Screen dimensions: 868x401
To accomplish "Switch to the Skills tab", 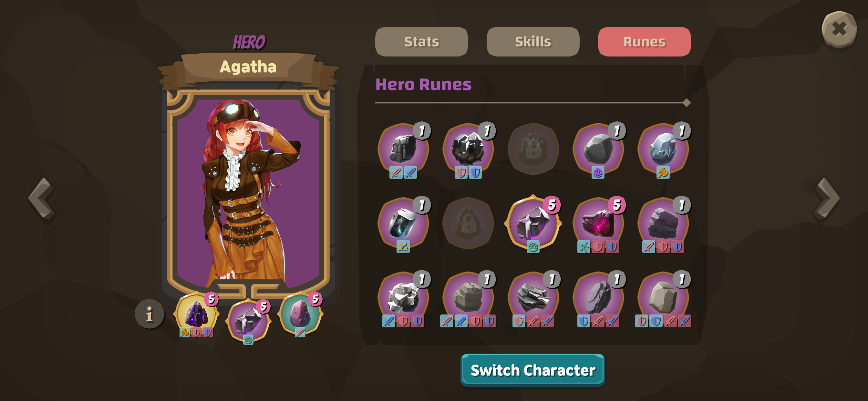I will pos(533,42).
